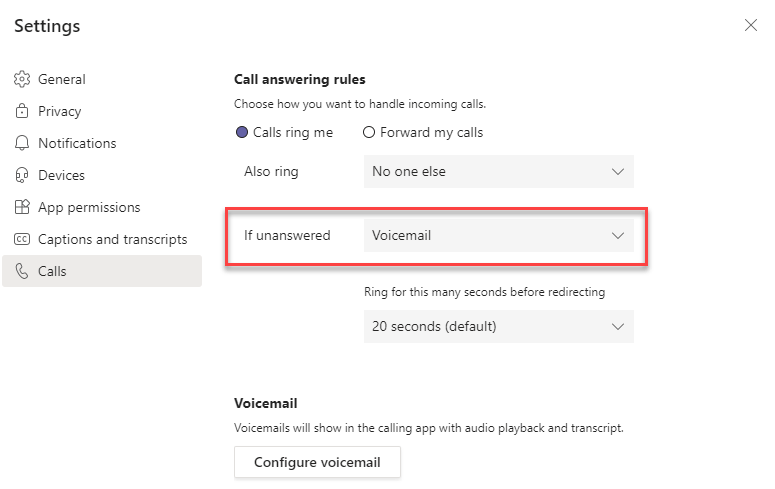Select the Calls ring me option
The image size is (775, 489).
coord(242,132)
